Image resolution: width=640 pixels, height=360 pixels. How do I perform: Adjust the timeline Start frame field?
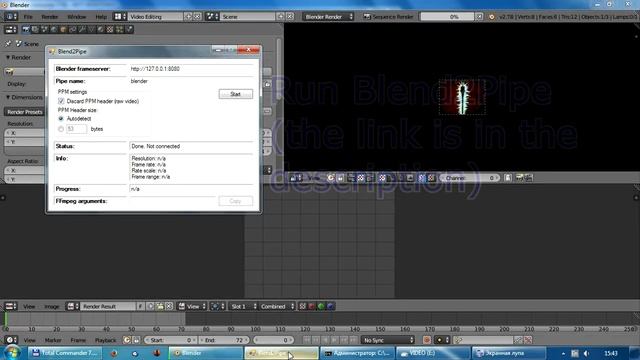pyautogui.click(x=171, y=340)
